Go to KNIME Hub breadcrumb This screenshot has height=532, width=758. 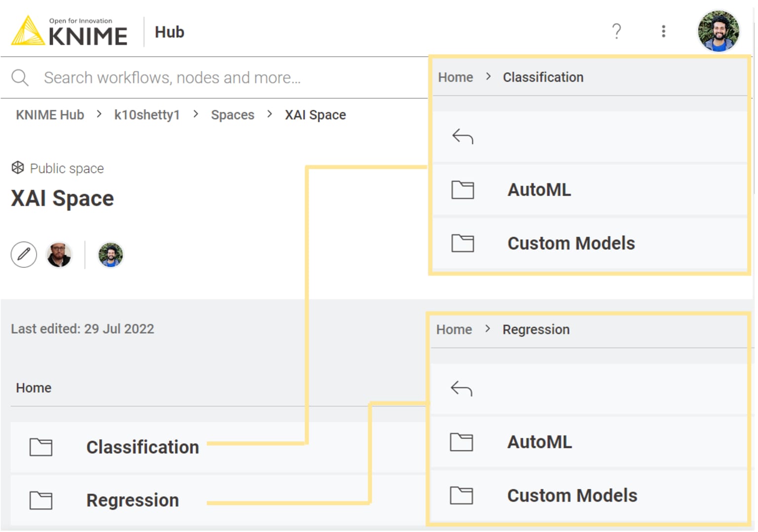pyautogui.click(x=50, y=115)
